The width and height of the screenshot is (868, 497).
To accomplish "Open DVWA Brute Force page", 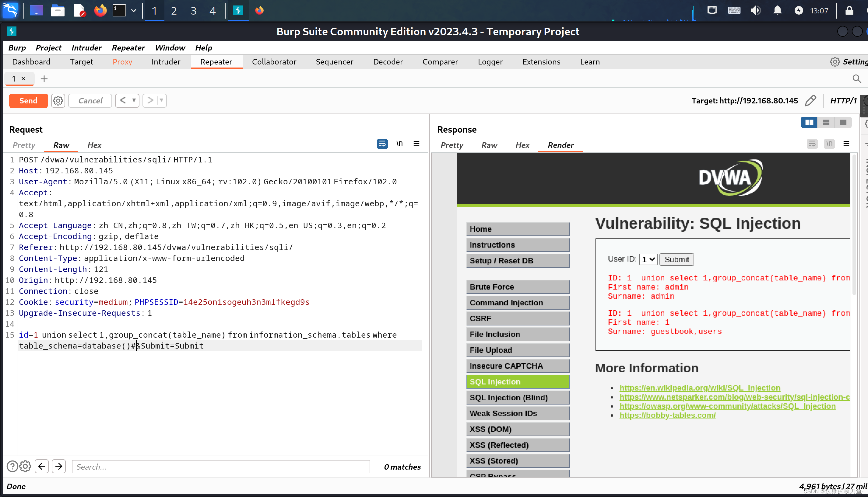I will tap(518, 287).
